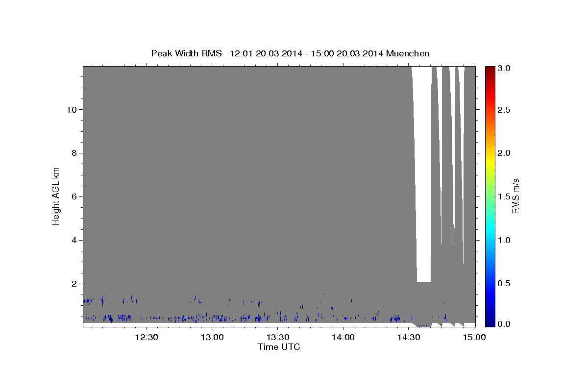Click the colorbar value 1.5
This screenshot has height=392, width=588.
(x=504, y=196)
